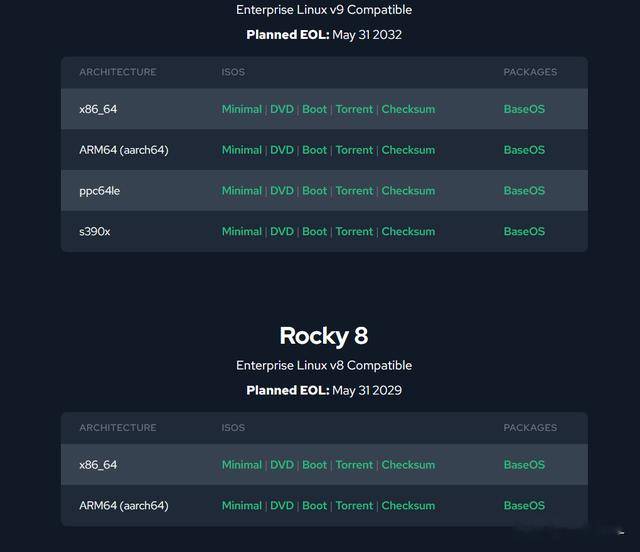Open BaseOS packages for Rocky 8 ARM64
This screenshot has height=552, width=640.
click(524, 505)
